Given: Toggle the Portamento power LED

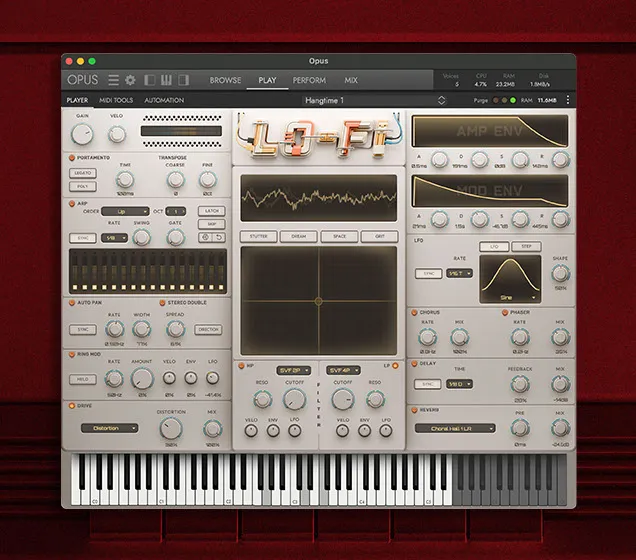Looking at the screenshot, I should click(72, 157).
